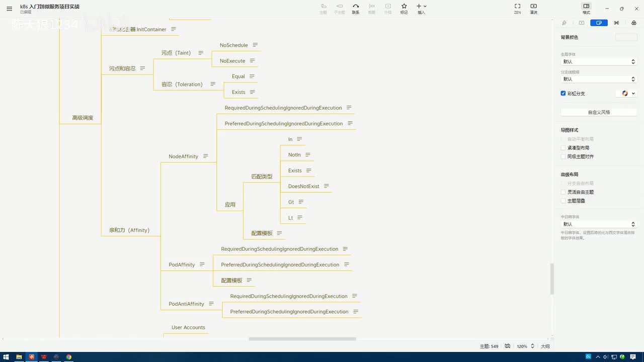The height and width of the screenshot is (362, 644).
Task: Open the Pitch settings panel icon
Action: tap(582, 23)
